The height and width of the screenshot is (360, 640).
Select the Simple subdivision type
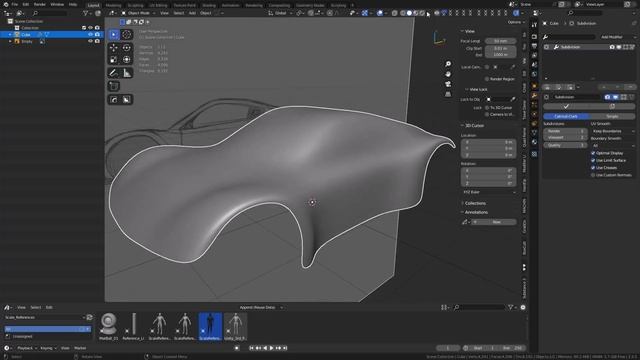click(x=612, y=116)
